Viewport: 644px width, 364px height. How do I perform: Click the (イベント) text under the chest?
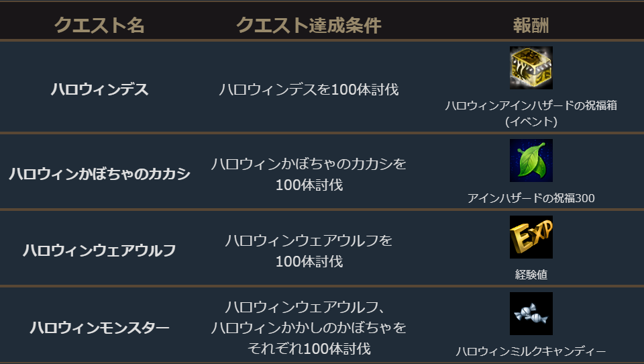[531, 122]
